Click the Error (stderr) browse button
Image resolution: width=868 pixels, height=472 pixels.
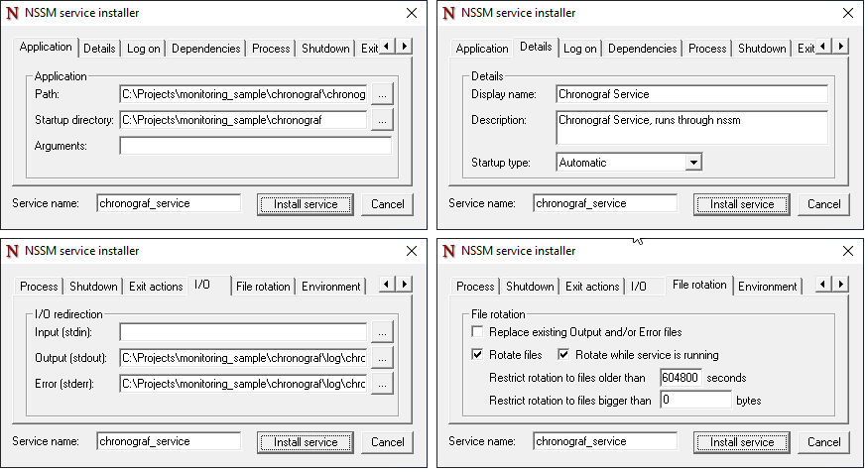click(382, 384)
